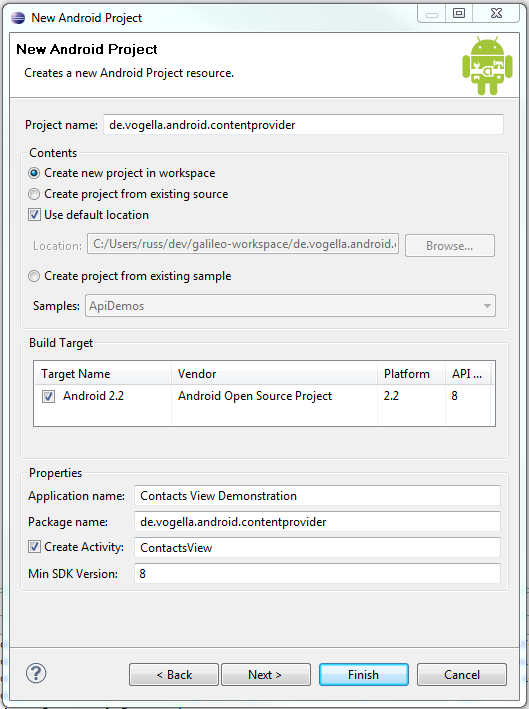Minimize the dialog window

tap(432, 14)
